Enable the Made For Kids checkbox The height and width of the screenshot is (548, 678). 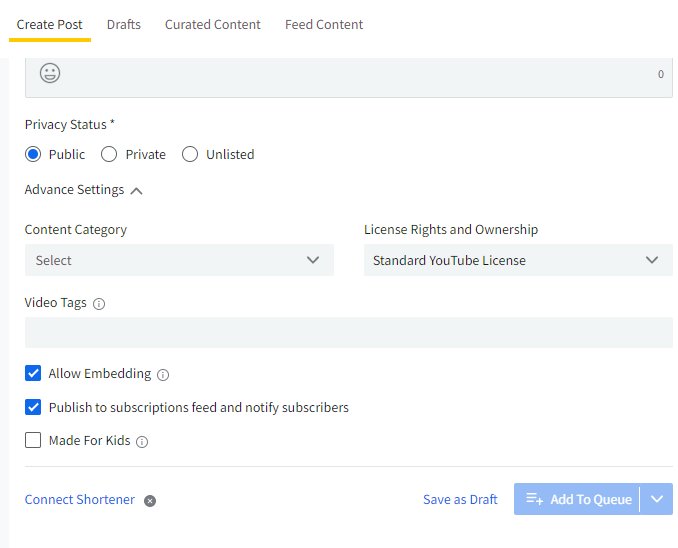tap(33, 440)
